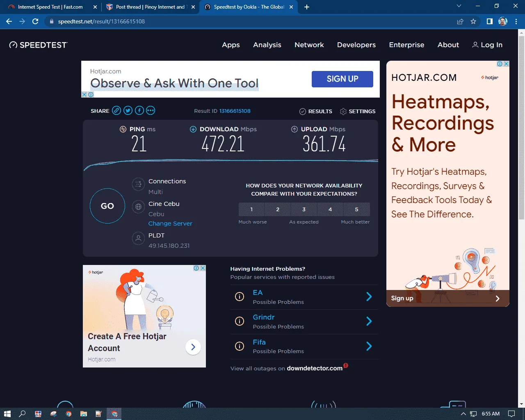Image resolution: width=525 pixels, height=420 pixels.
Task: Click the globe icon next to Cine Cebu
Action: pos(139,207)
